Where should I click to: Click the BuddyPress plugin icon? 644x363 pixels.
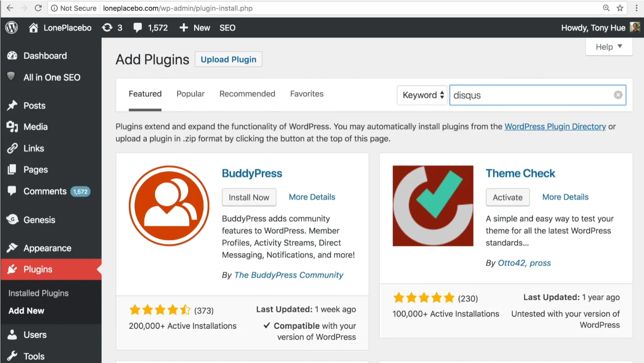pyautogui.click(x=169, y=206)
